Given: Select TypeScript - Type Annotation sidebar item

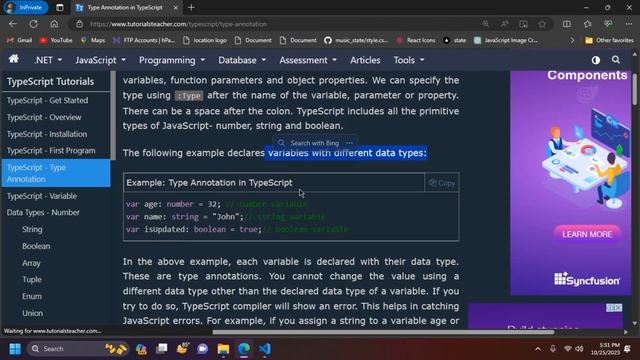Looking at the screenshot, I should coord(56,173).
